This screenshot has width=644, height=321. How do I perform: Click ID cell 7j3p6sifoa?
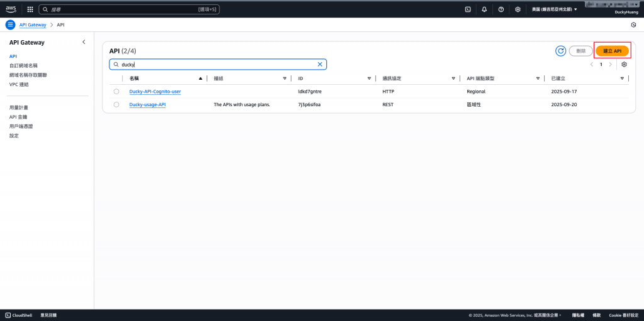tap(309, 105)
